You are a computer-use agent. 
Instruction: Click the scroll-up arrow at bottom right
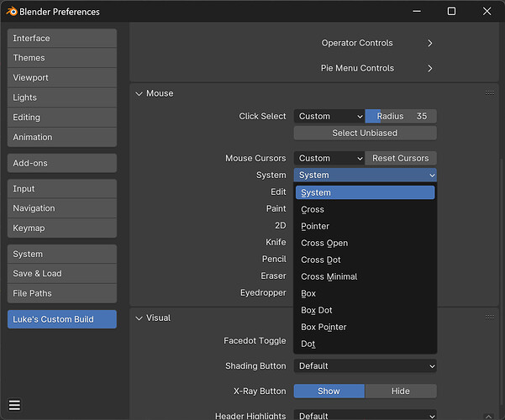tap(488, 416)
